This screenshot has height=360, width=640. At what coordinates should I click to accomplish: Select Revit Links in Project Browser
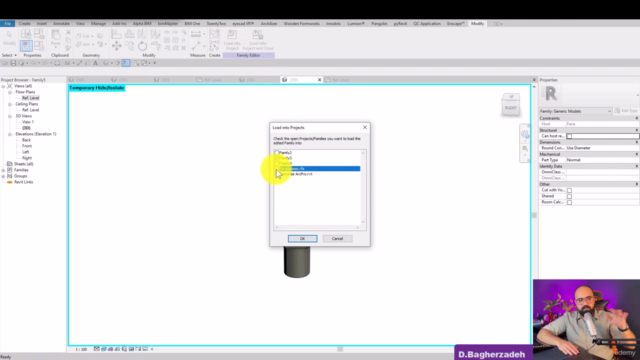click(23, 182)
